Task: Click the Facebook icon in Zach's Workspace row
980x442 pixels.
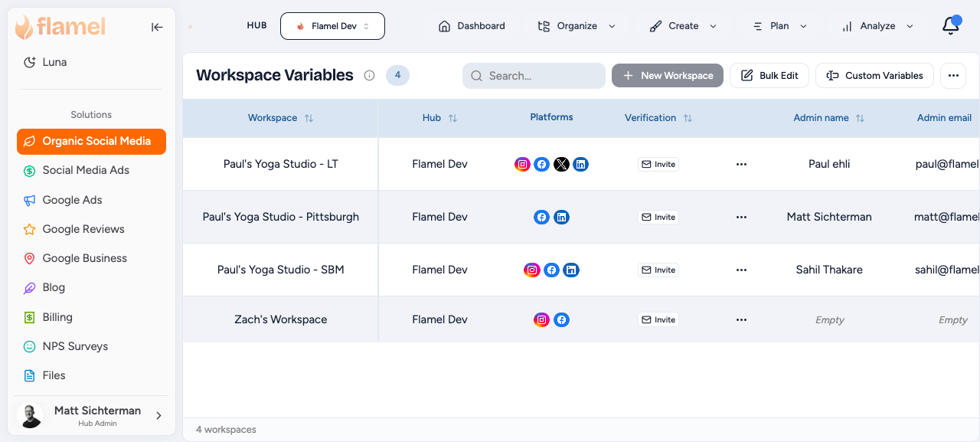Action: 561,319
